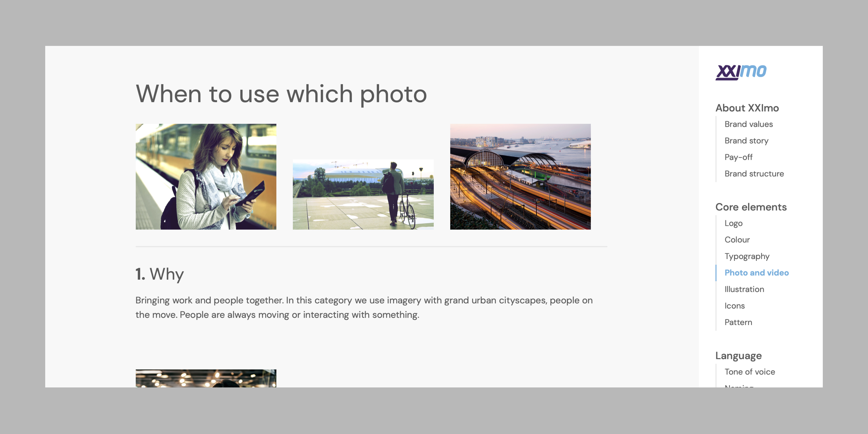Click the Language section heading

(x=738, y=356)
